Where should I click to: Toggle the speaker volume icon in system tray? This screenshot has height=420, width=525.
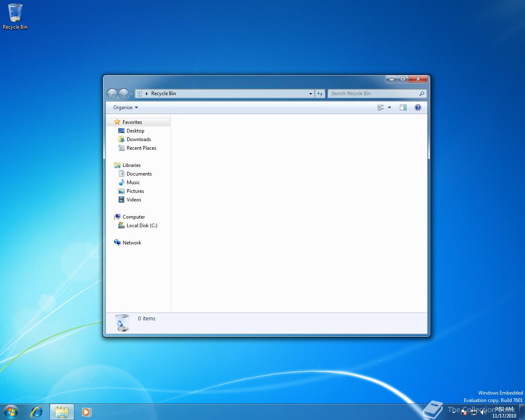pyautogui.click(x=484, y=412)
